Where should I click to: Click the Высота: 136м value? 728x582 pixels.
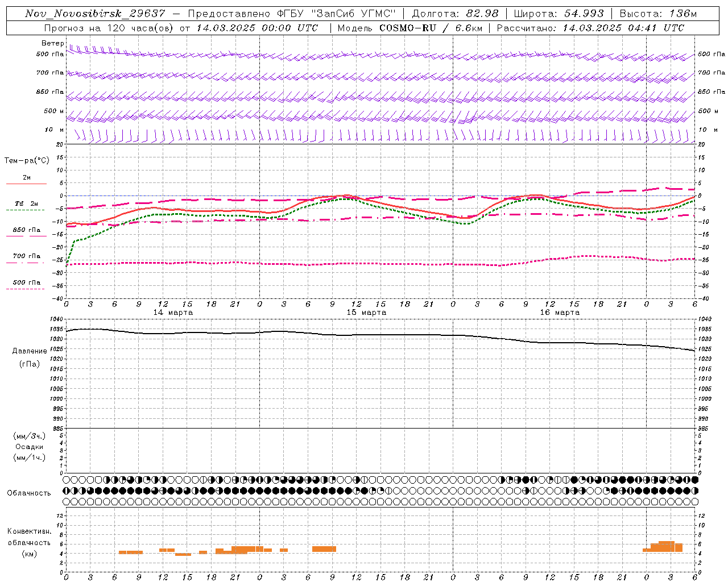[x=658, y=14]
